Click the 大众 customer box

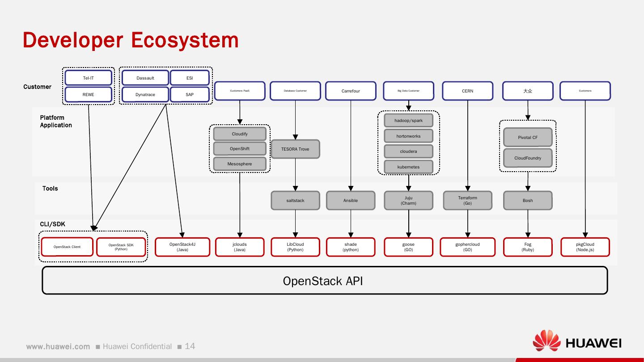click(528, 91)
